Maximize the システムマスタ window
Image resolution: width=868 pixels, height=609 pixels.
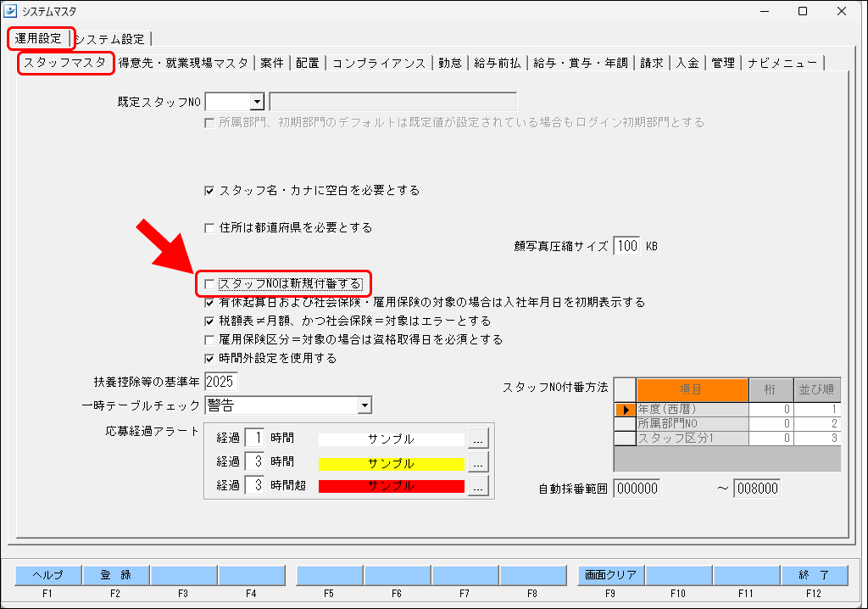(803, 11)
